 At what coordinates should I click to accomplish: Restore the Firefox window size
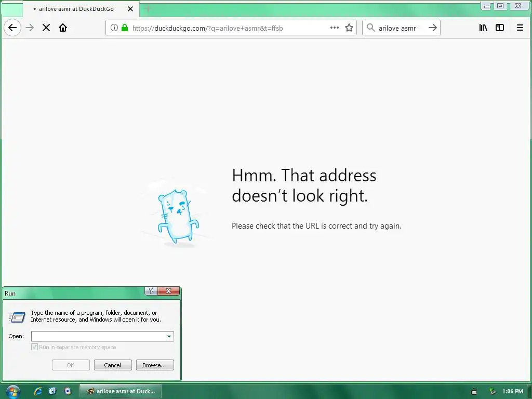click(x=500, y=6)
